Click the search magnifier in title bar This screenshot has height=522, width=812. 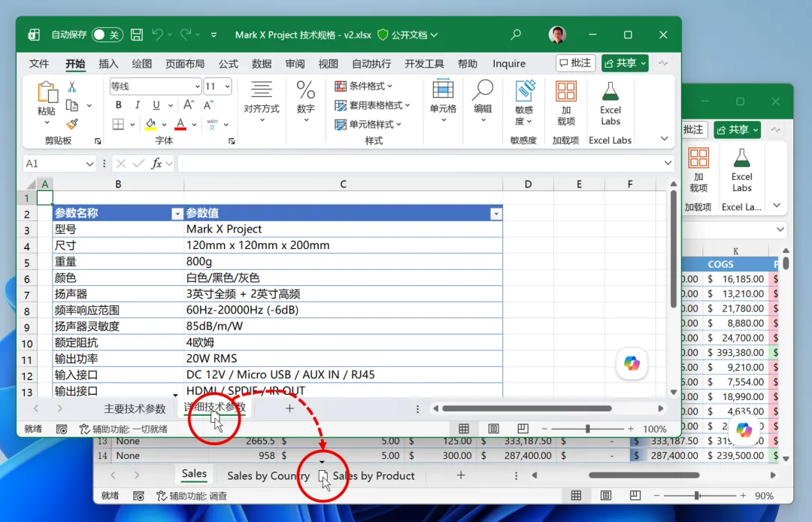[515, 35]
